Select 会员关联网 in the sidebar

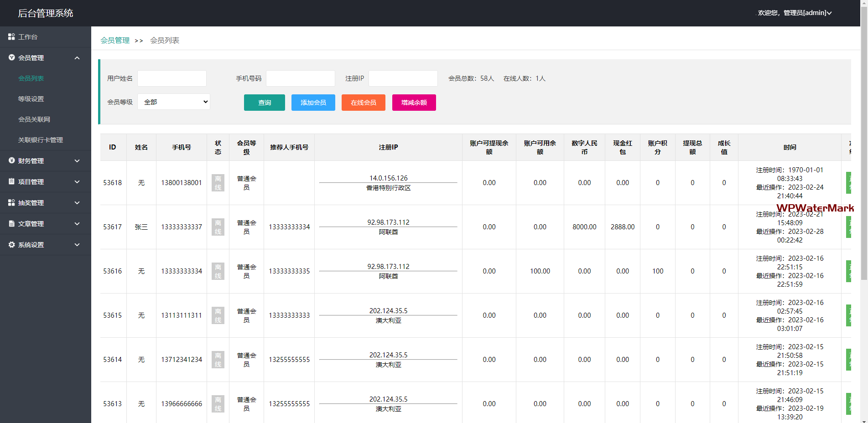(x=34, y=119)
